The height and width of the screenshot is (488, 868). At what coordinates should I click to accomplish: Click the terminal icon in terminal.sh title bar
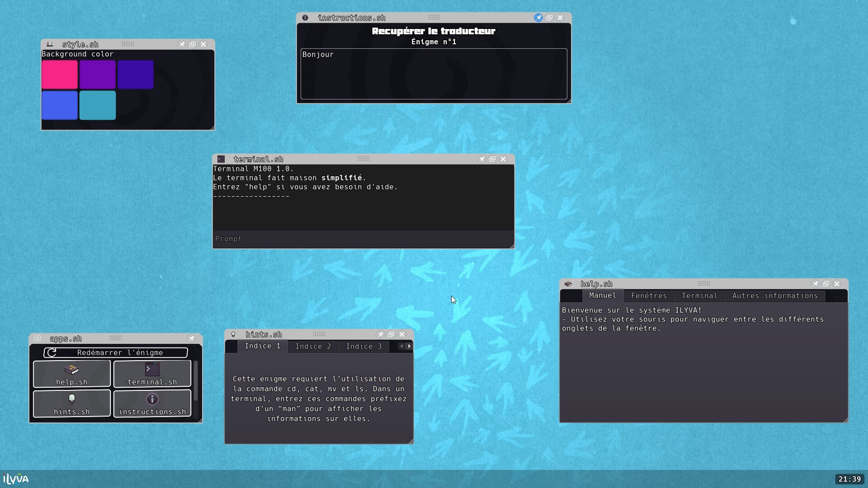[x=221, y=159]
